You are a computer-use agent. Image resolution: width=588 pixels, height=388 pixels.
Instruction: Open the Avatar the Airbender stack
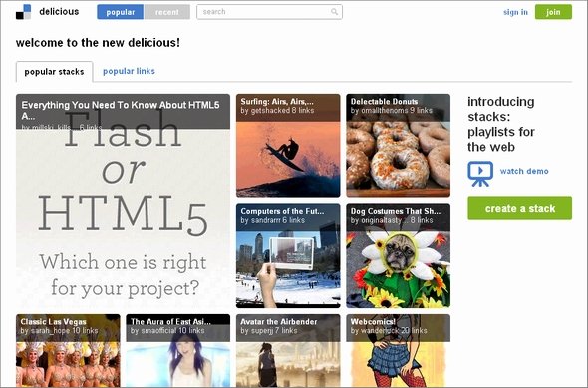coord(288,351)
